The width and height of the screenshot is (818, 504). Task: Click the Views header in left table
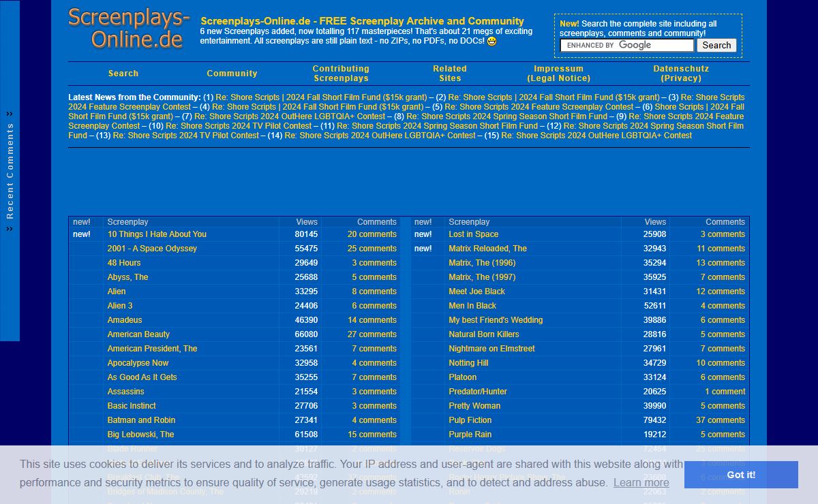pos(307,222)
